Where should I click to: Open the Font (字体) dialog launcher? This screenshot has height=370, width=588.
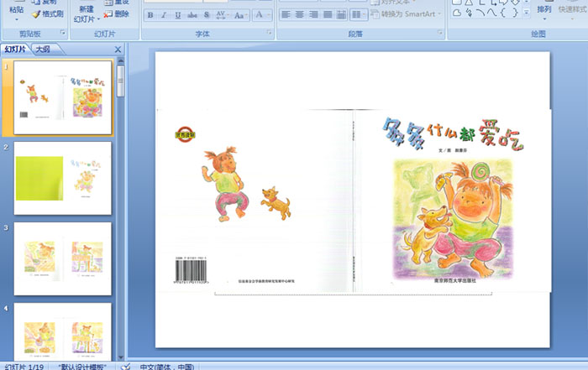(x=269, y=33)
